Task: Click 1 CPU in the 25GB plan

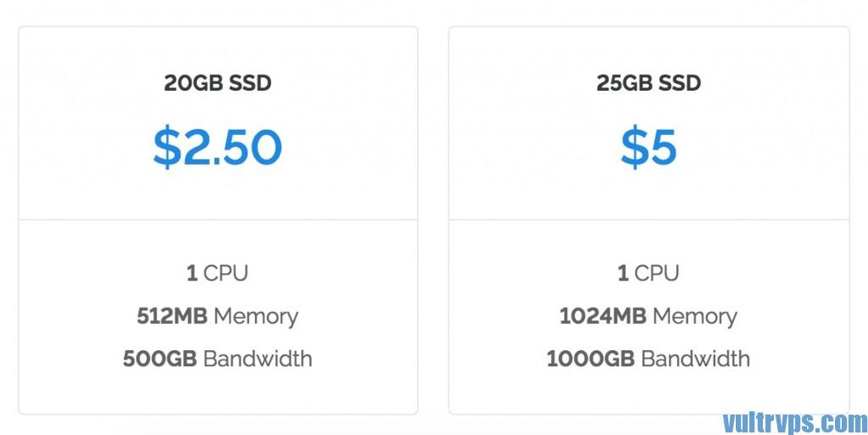Action: pos(648,273)
